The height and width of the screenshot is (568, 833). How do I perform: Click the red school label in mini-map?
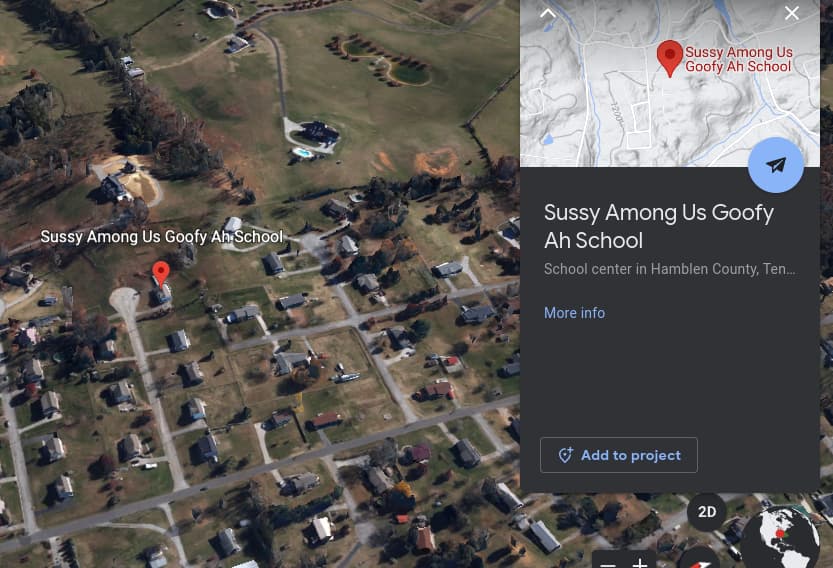point(739,59)
